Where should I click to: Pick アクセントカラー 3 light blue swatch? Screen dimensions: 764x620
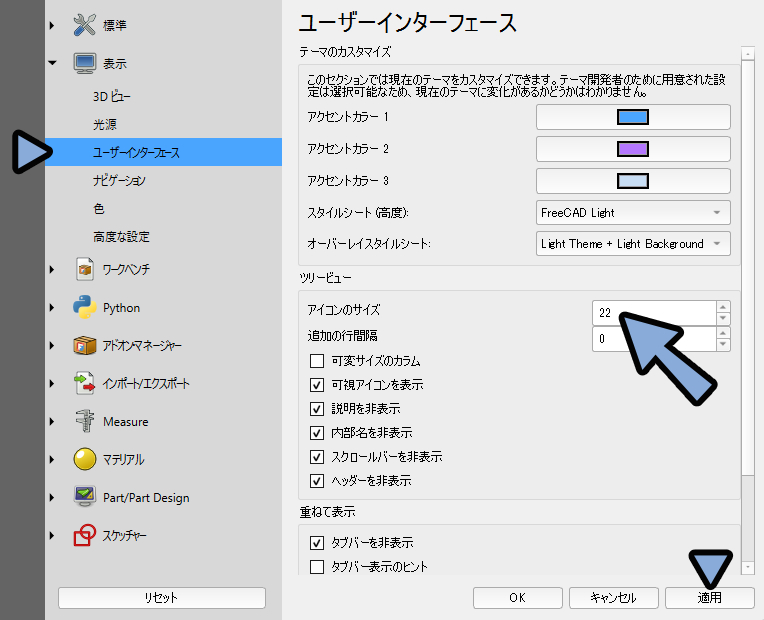point(633,181)
